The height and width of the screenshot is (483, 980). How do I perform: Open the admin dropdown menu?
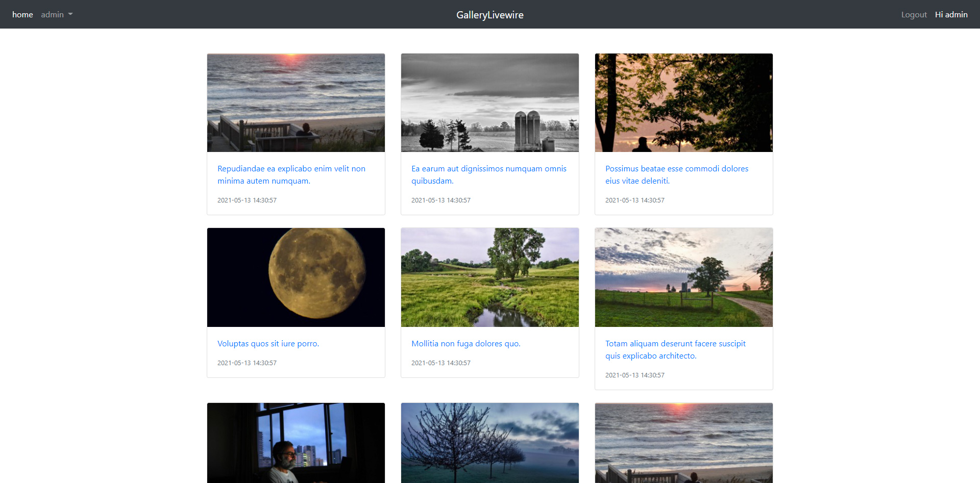pos(56,15)
